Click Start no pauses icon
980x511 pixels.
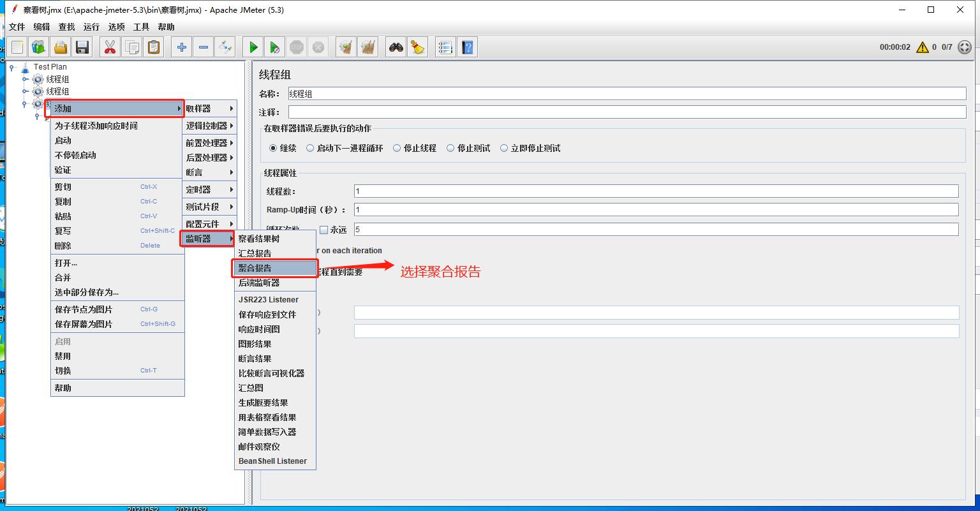(x=275, y=47)
